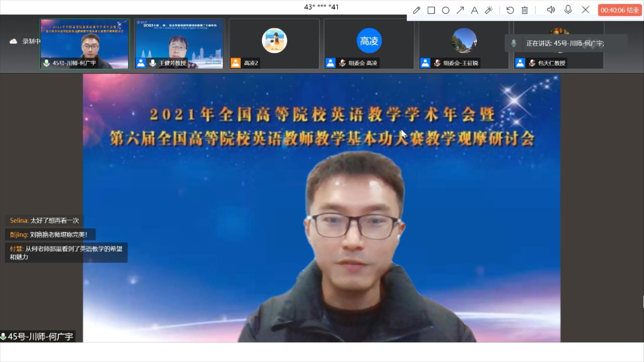Click the orange person icon beside 高凌2
This screenshot has width=644, height=362.
click(236, 63)
